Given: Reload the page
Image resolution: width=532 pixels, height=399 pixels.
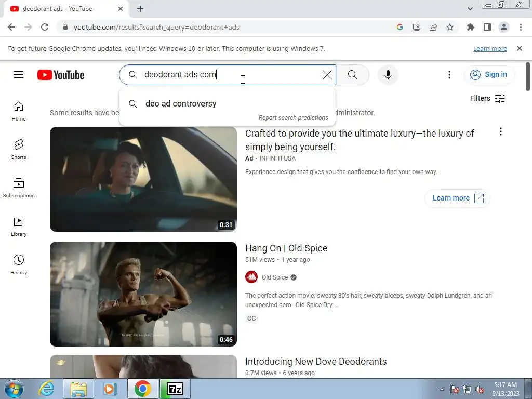Looking at the screenshot, I should click(x=45, y=27).
